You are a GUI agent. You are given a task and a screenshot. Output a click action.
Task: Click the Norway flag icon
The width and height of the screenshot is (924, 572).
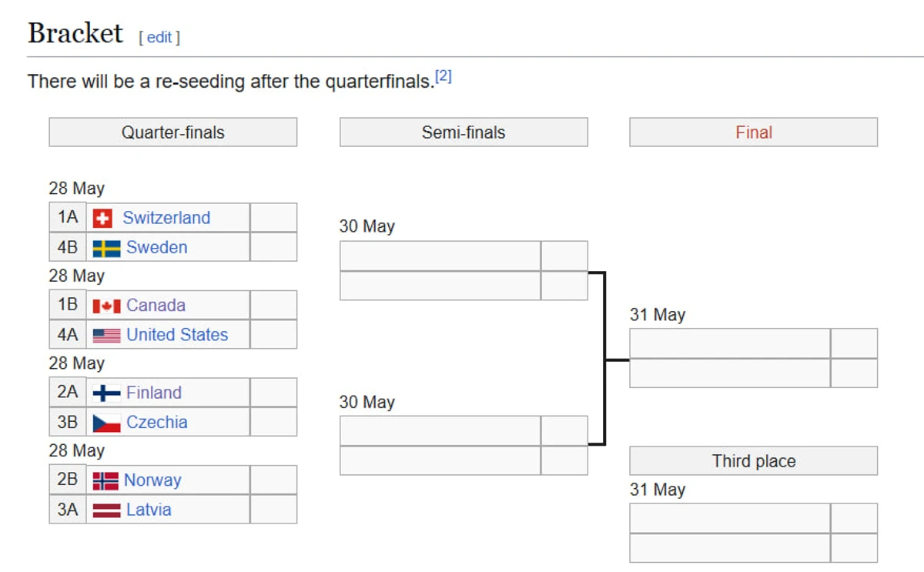click(105, 481)
